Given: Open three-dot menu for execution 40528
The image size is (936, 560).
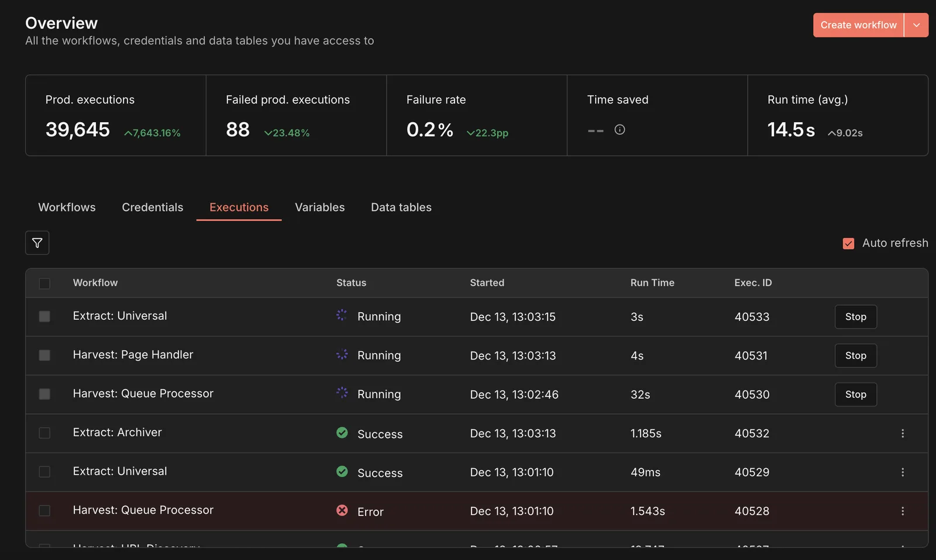Looking at the screenshot, I should tap(903, 511).
